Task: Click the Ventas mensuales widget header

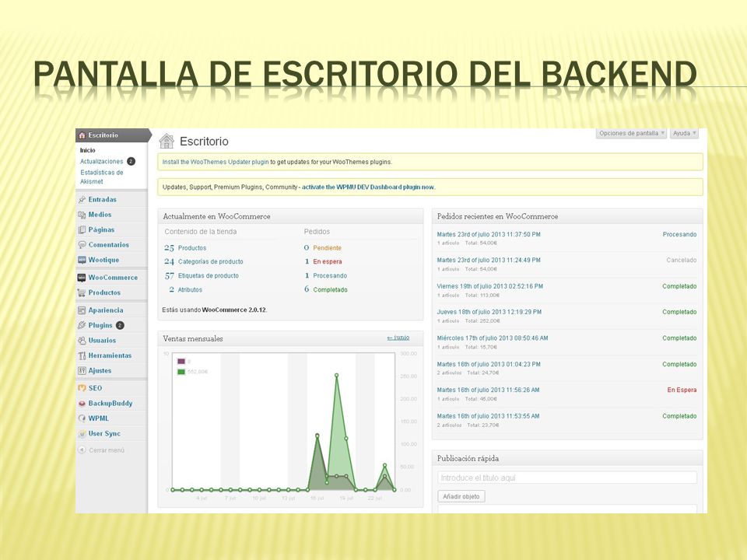Action: point(290,338)
